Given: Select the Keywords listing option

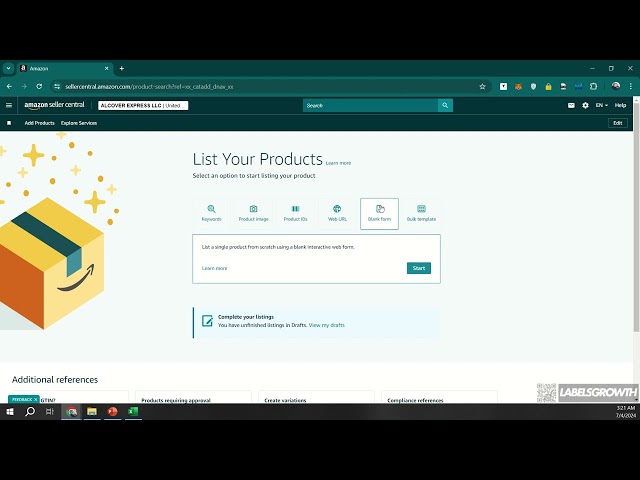Looking at the screenshot, I should pyautogui.click(x=211, y=213).
